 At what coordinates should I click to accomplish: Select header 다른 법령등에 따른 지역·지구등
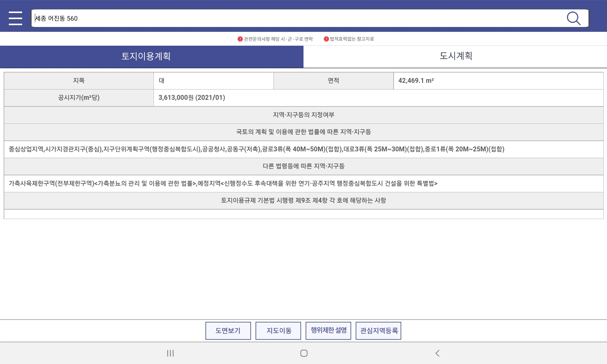pos(303,166)
